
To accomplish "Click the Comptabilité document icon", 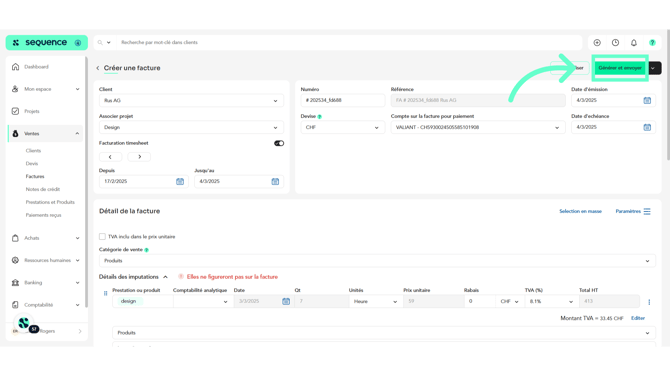I will click(x=15, y=305).
